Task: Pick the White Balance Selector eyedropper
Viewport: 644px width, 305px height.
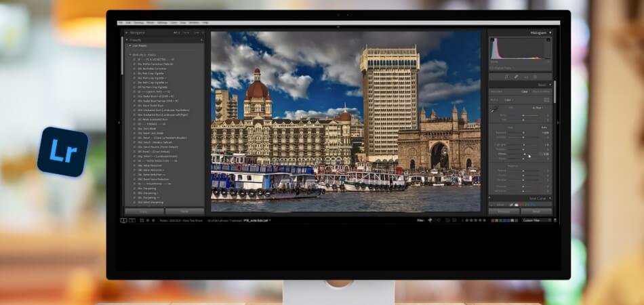Action: [x=494, y=108]
